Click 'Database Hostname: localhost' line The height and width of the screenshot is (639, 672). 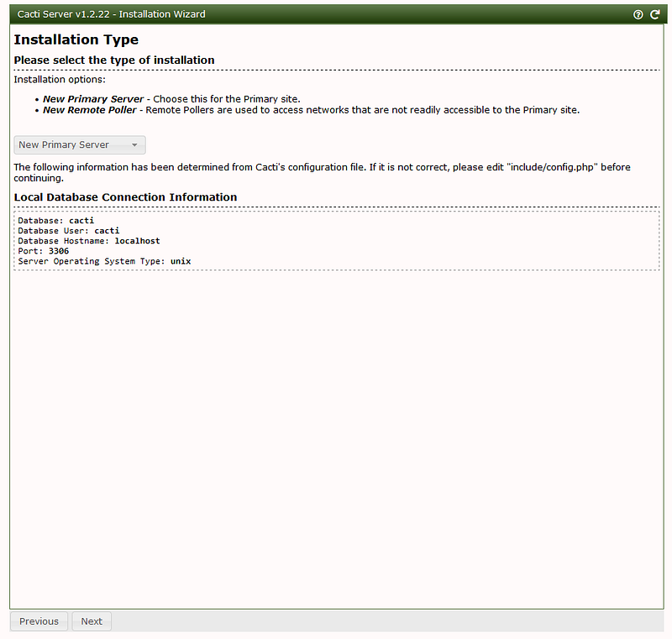[89, 241]
